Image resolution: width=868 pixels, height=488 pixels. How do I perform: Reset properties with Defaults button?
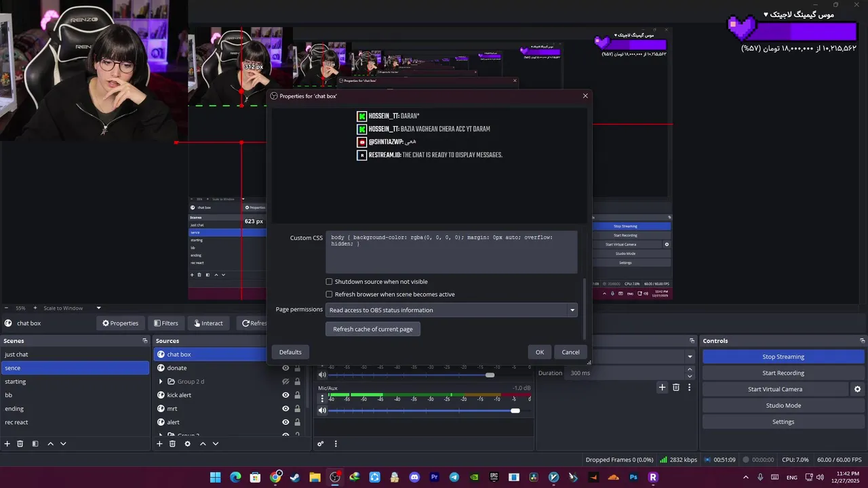tap(290, 352)
